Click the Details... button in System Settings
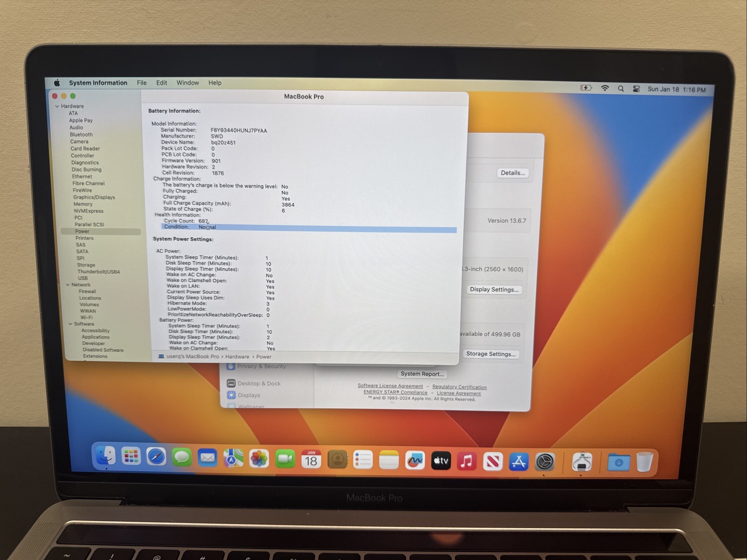The height and width of the screenshot is (560, 747). [512, 173]
